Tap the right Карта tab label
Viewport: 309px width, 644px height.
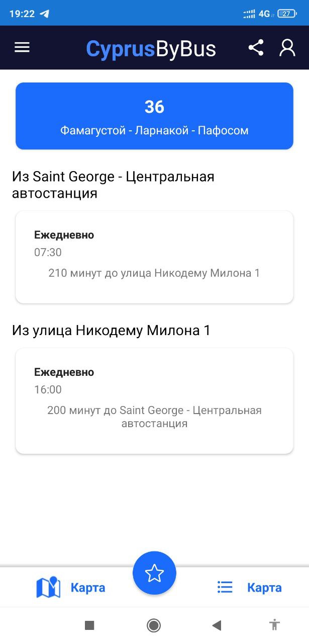click(x=264, y=588)
